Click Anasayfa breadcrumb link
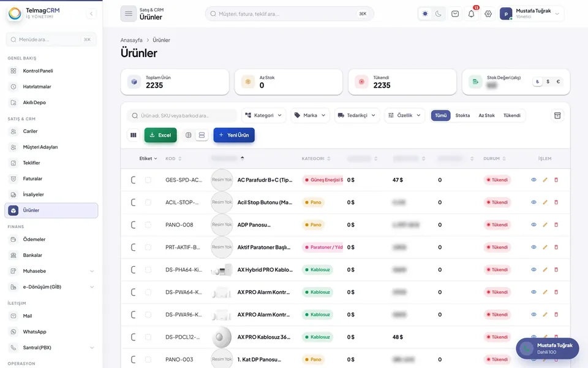This screenshot has height=368, width=588. point(131,40)
